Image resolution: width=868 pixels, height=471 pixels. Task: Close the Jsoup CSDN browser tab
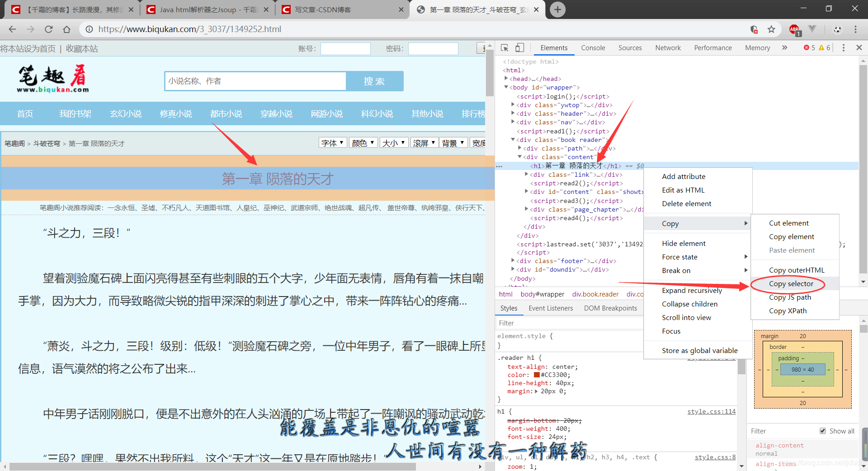(x=266, y=9)
